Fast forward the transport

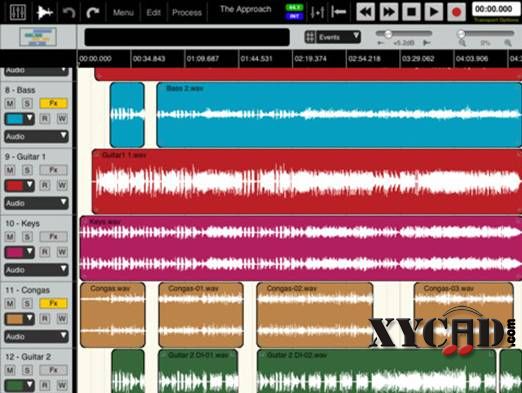[x=388, y=12]
